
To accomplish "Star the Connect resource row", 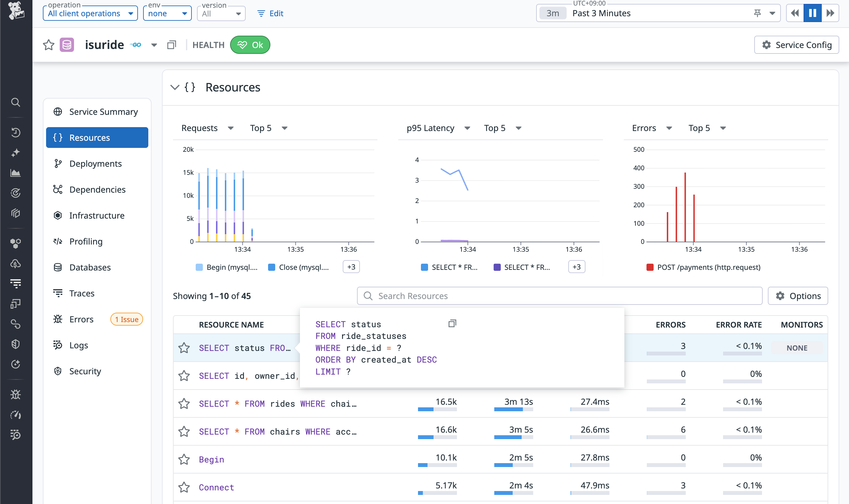I will (x=184, y=487).
